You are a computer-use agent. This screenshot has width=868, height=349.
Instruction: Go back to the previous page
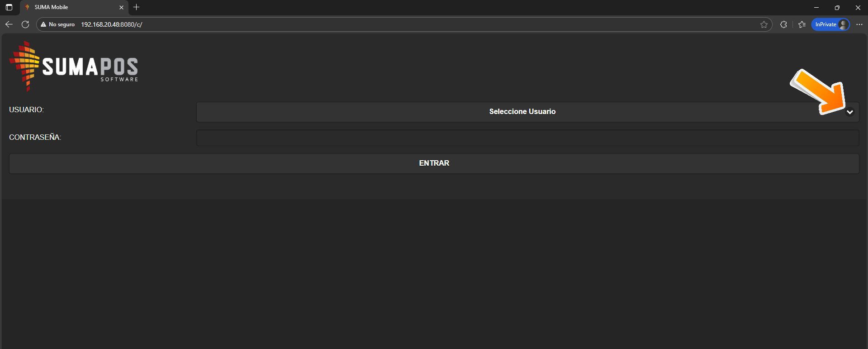[9, 24]
